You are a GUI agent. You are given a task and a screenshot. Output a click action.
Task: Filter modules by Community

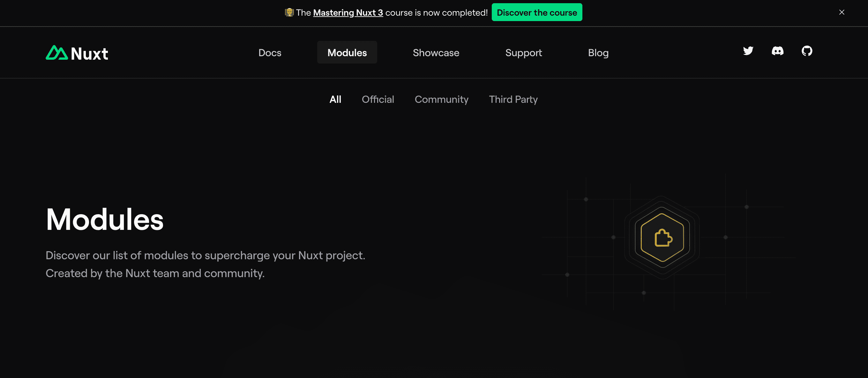[441, 99]
